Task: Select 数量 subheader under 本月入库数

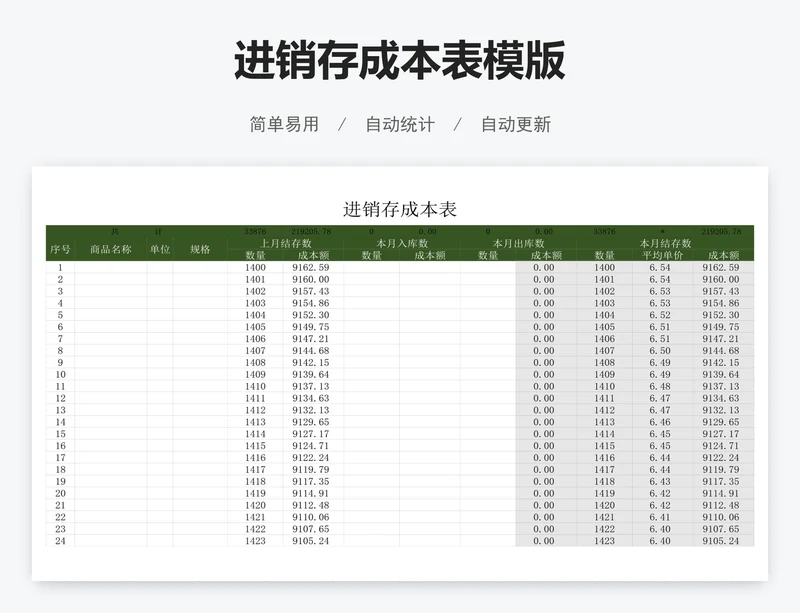Action: tap(371, 255)
